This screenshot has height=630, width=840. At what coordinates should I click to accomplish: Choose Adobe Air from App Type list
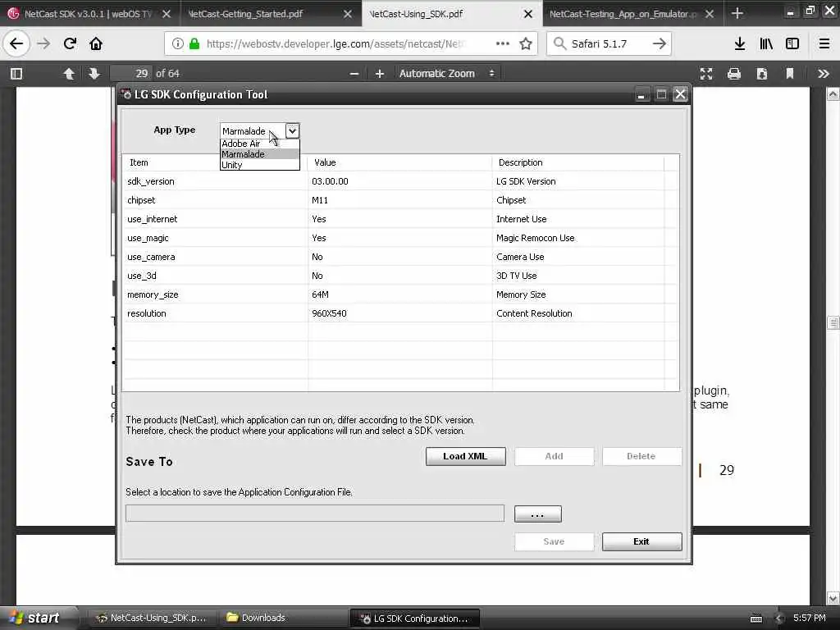(259, 144)
